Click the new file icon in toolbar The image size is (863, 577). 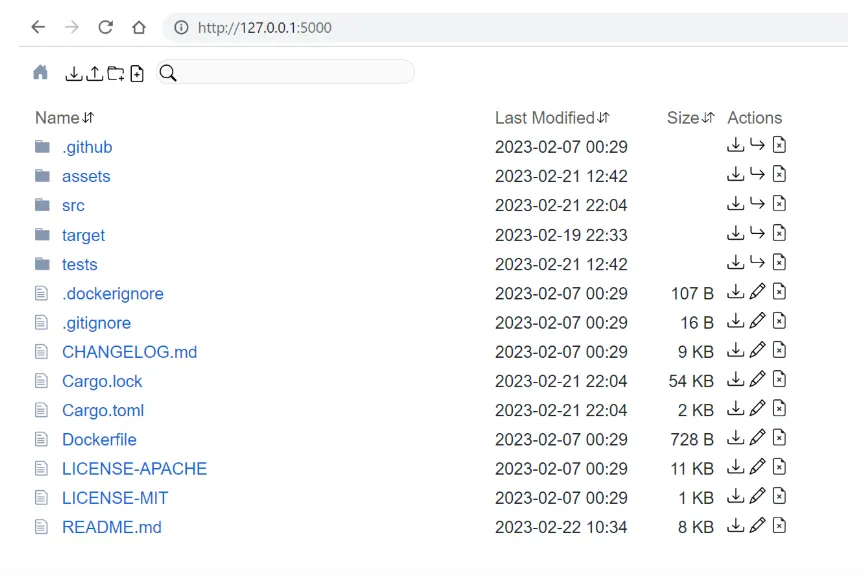tap(137, 73)
